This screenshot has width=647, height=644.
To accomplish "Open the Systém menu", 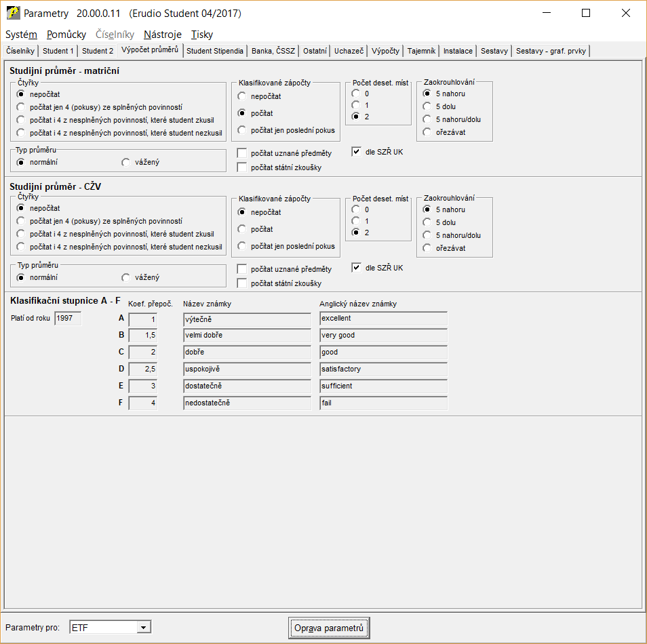I will coord(21,35).
